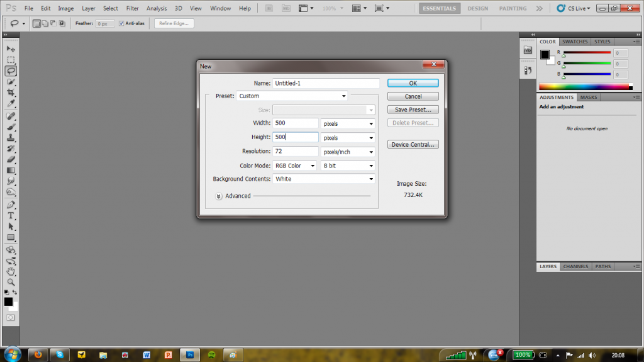Open the Lasso tool preset picker
644x362 pixels.
tap(23, 24)
